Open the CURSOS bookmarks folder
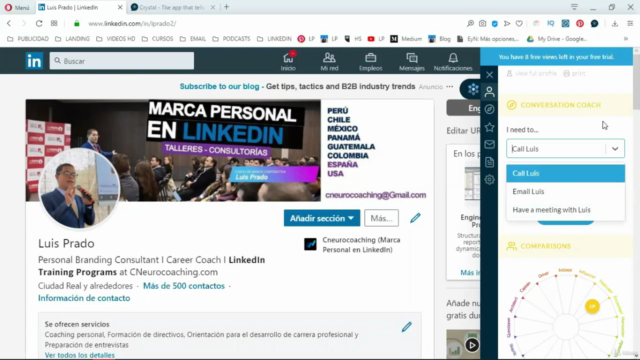 (158, 39)
